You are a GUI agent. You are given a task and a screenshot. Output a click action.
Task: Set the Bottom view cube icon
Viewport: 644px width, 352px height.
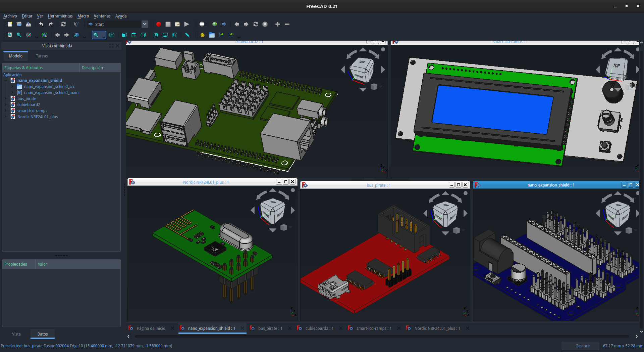(x=165, y=35)
